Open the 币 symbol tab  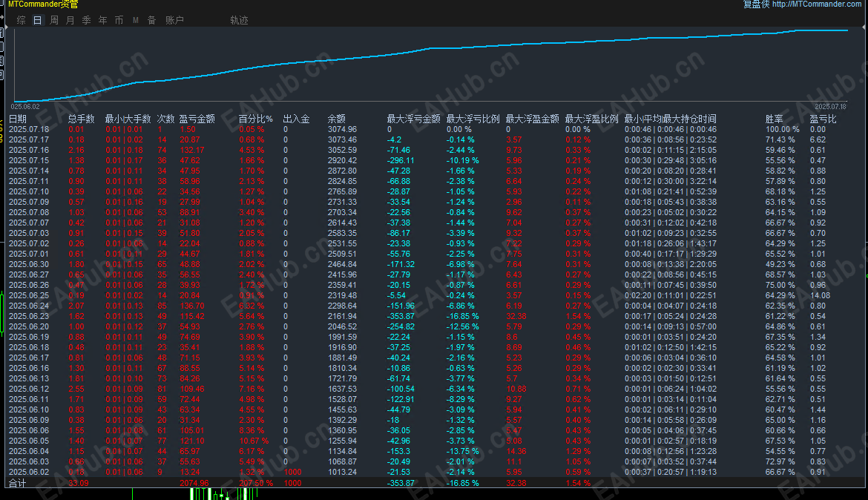click(119, 20)
